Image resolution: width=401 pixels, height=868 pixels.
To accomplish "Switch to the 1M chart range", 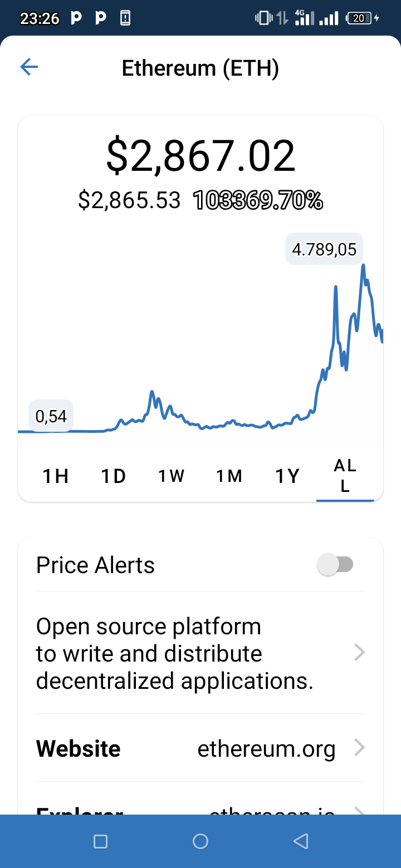I will (x=229, y=476).
